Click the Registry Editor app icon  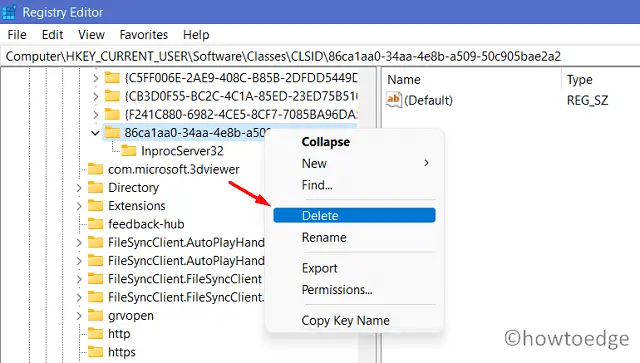pyautogui.click(x=9, y=12)
